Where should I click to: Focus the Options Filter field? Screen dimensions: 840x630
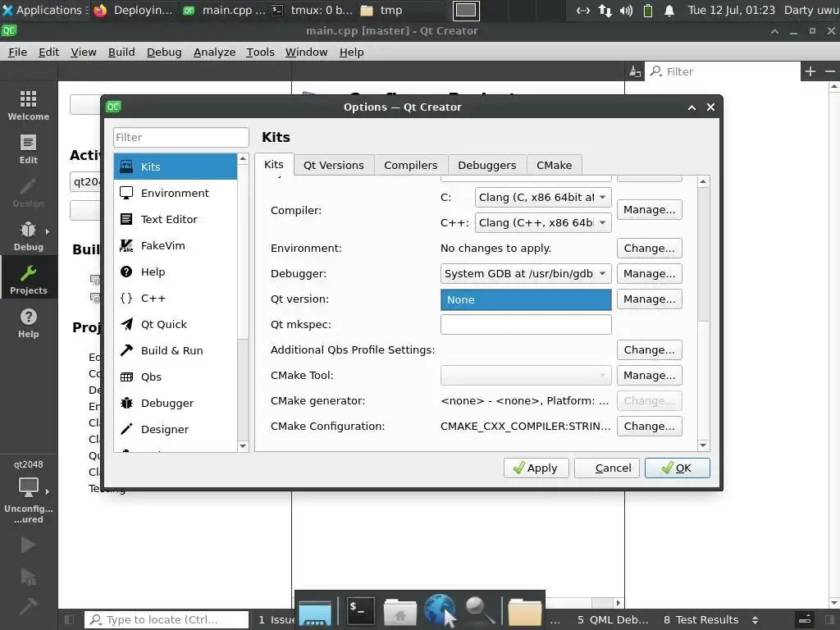click(x=181, y=137)
